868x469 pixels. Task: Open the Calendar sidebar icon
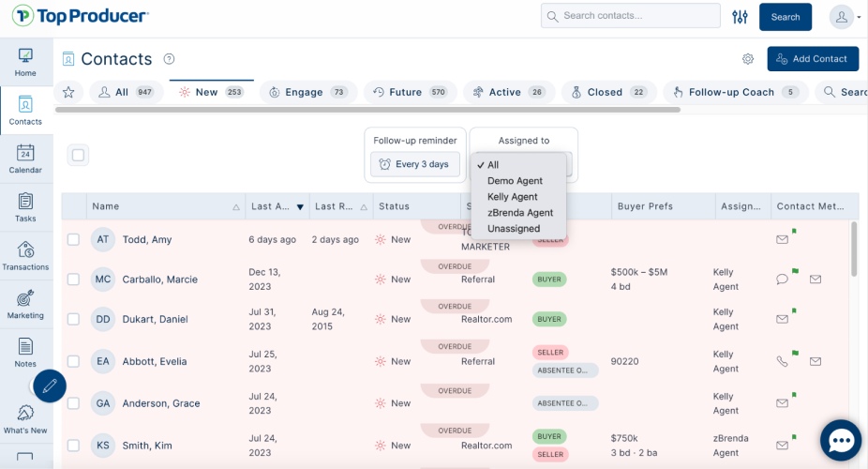[25, 159]
